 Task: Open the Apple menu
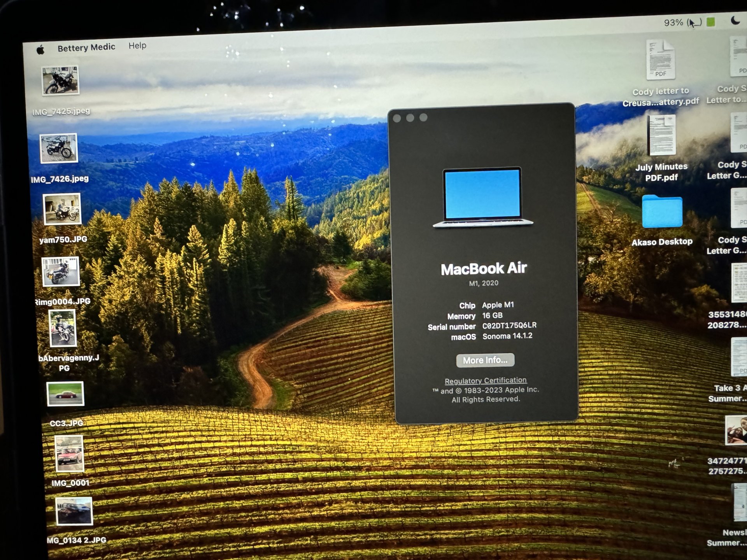[x=40, y=50]
